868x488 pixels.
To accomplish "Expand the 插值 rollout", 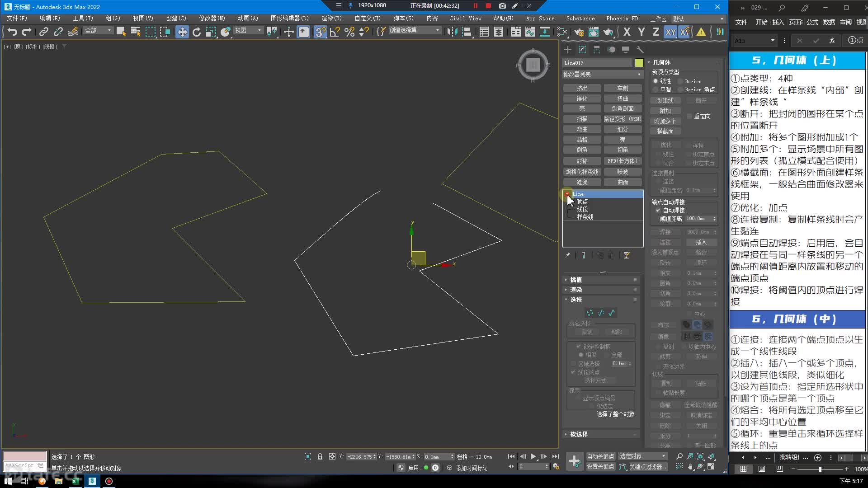I will 601,280.
